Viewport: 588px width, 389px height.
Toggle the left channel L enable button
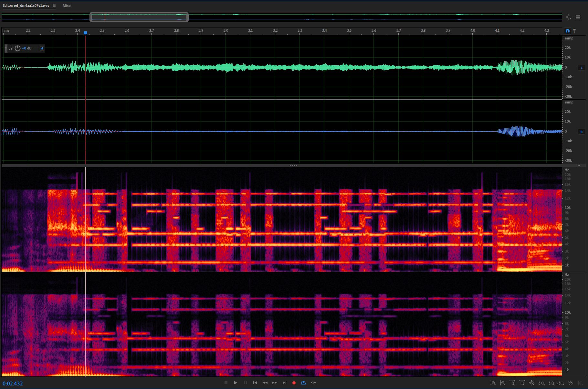click(x=582, y=68)
